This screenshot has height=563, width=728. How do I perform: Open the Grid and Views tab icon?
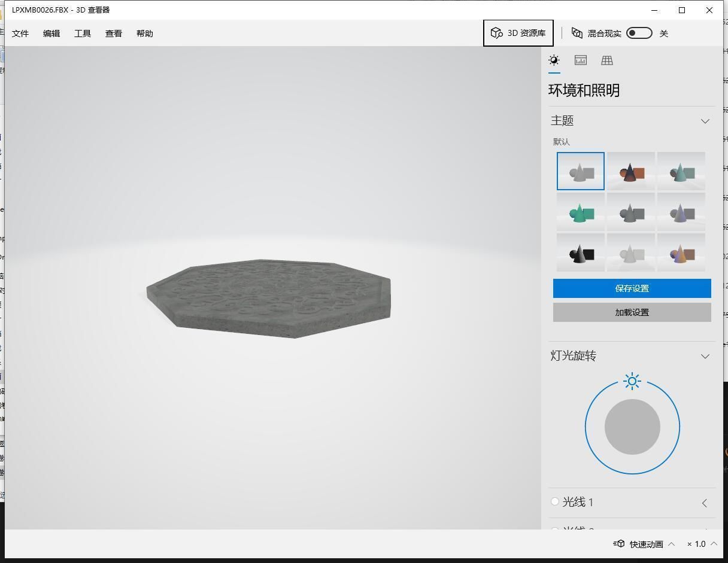pos(607,60)
